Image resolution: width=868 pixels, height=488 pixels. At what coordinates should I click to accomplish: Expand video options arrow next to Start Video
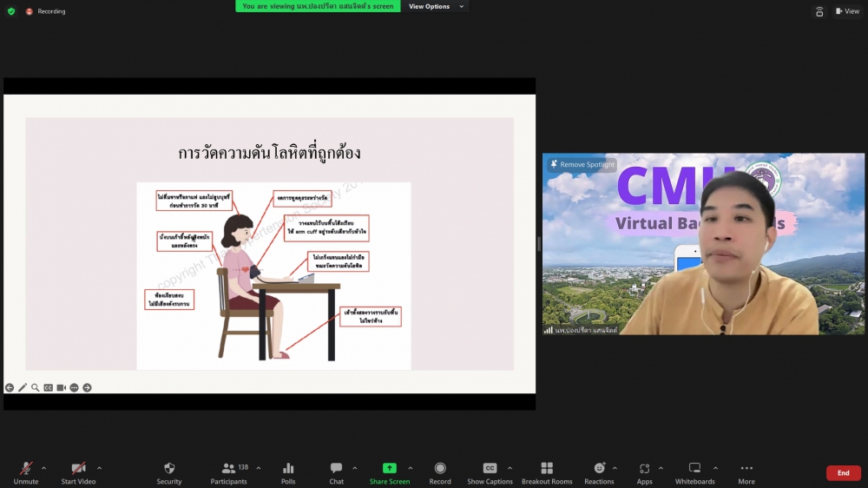point(99,468)
